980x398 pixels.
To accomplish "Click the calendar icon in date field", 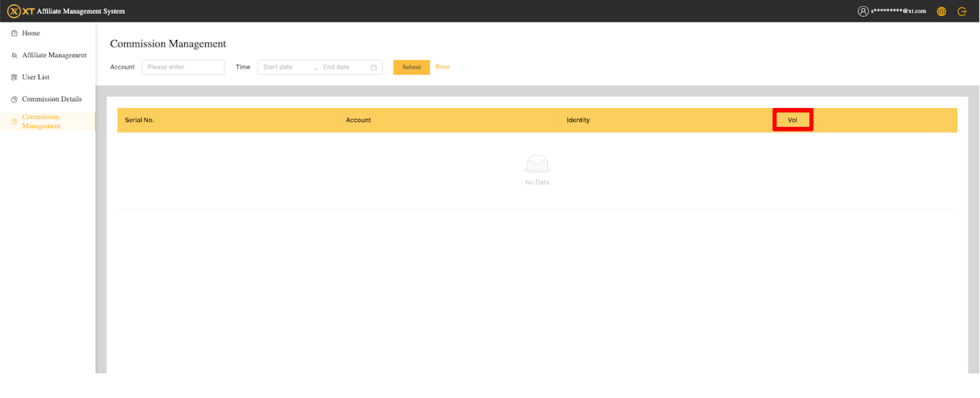I will (373, 67).
